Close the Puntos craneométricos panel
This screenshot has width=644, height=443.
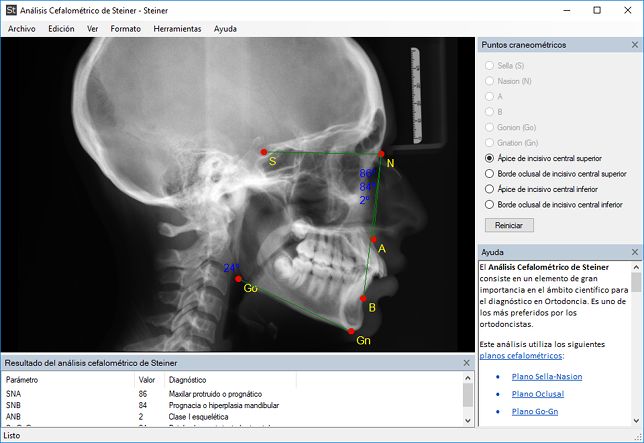[635, 45]
